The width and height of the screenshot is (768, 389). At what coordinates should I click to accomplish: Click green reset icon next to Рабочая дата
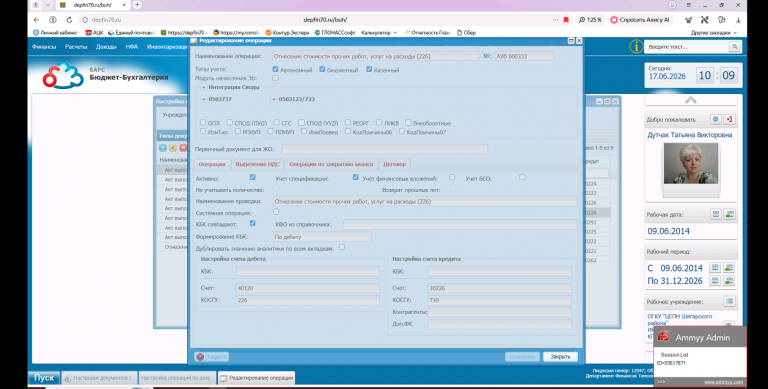729,214
